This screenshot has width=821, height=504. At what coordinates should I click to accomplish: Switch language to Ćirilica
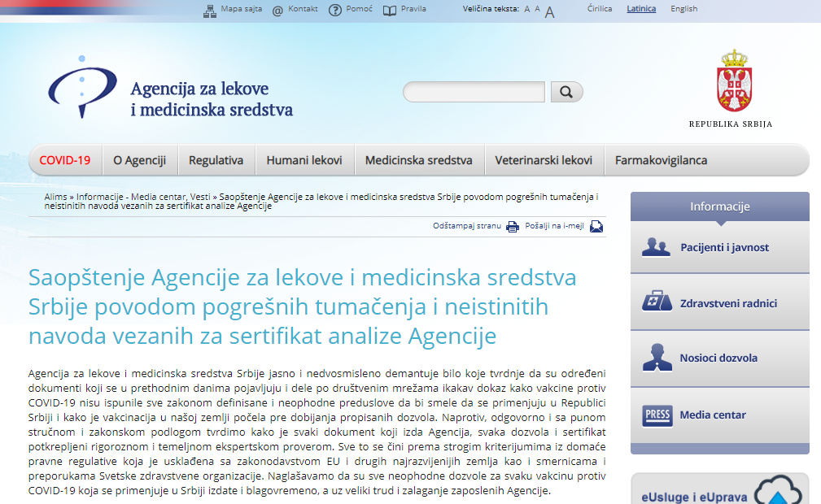pyautogui.click(x=600, y=9)
